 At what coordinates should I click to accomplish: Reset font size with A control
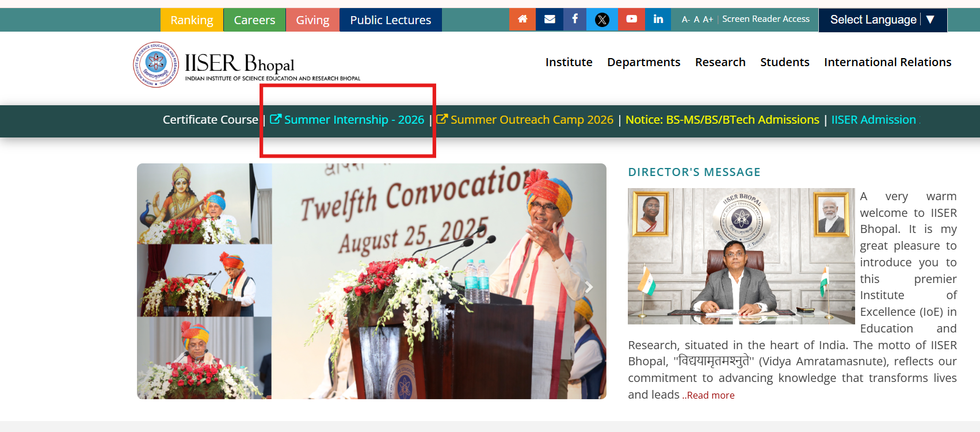[696, 20]
